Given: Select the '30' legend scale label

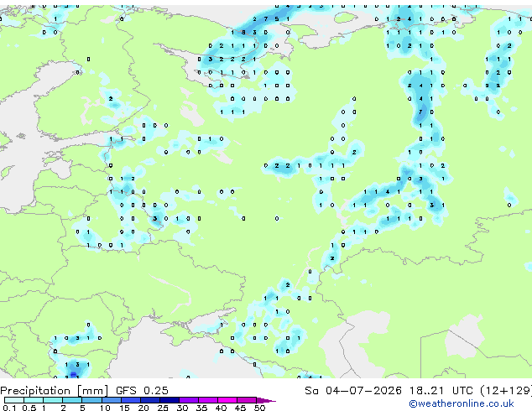Looking at the screenshot, I should [182, 408].
